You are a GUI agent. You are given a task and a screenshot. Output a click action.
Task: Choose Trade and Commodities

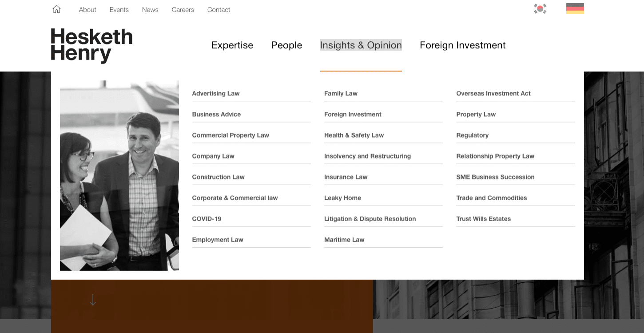[491, 198]
